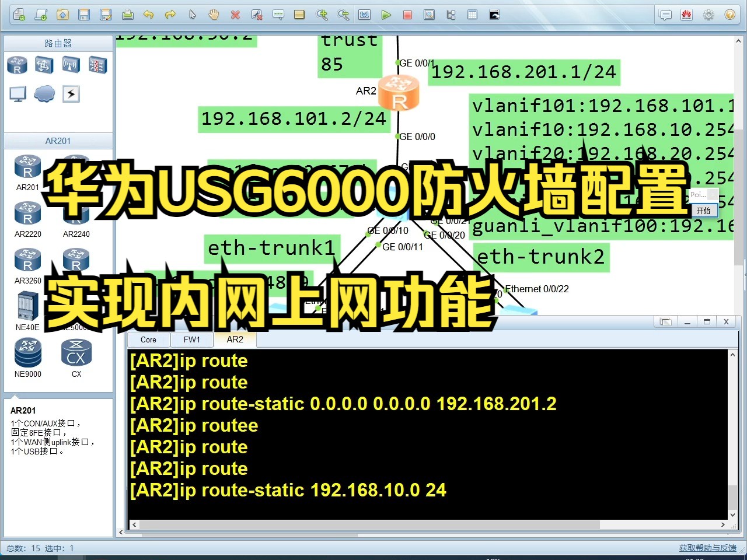
Task: Switch to the FW1 console tab
Action: click(x=191, y=339)
